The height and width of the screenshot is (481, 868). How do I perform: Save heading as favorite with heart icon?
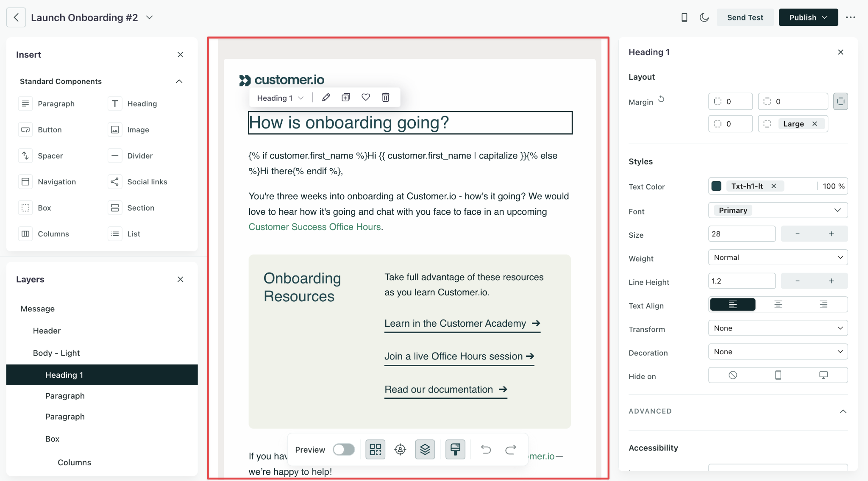click(x=366, y=97)
